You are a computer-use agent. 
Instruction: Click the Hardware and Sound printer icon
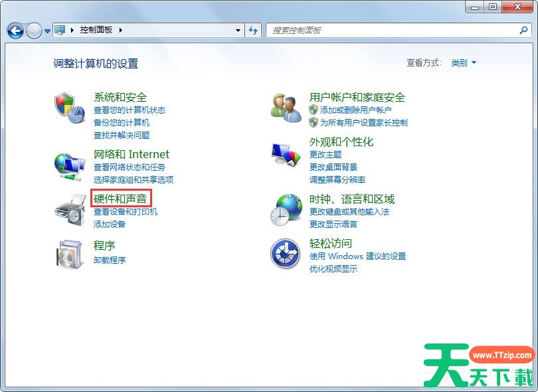(x=70, y=210)
